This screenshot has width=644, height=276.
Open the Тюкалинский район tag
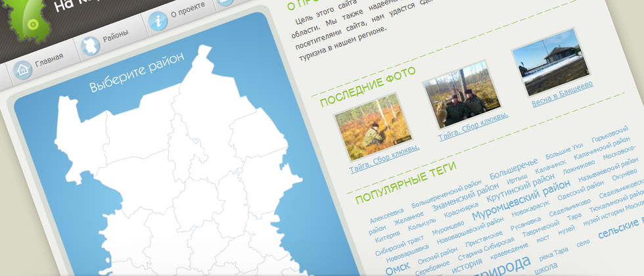click(617, 201)
